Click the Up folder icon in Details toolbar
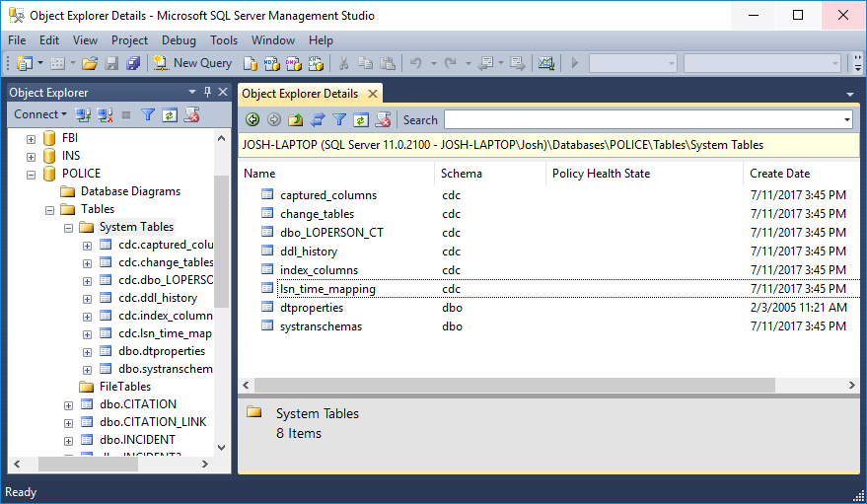867x504 pixels. click(296, 119)
